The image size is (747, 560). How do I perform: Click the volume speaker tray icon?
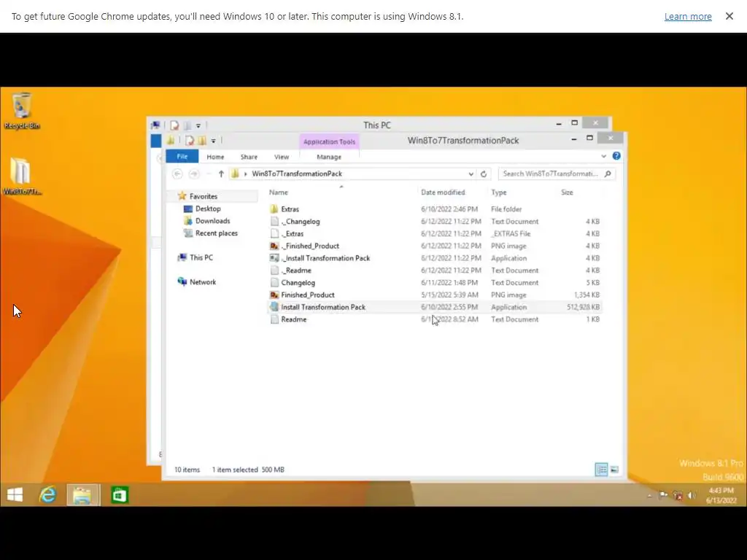pyautogui.click(x=692, y=496)
